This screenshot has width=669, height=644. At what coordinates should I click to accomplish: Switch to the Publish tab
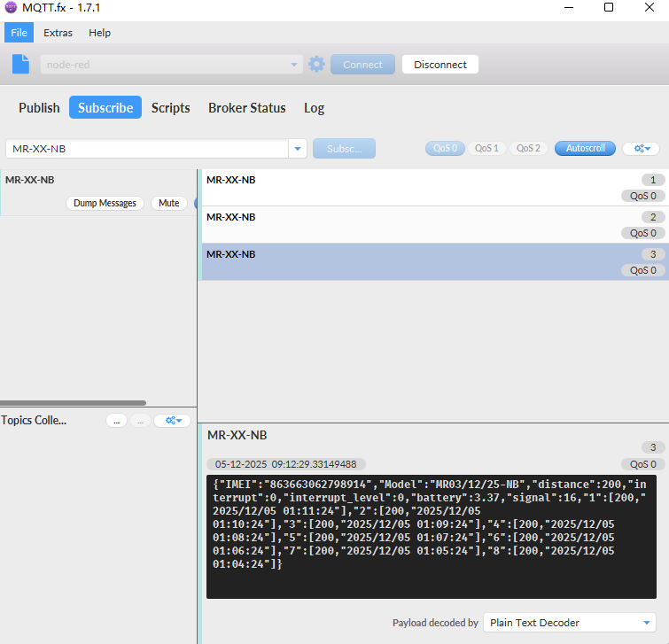(x=39, y=107)
